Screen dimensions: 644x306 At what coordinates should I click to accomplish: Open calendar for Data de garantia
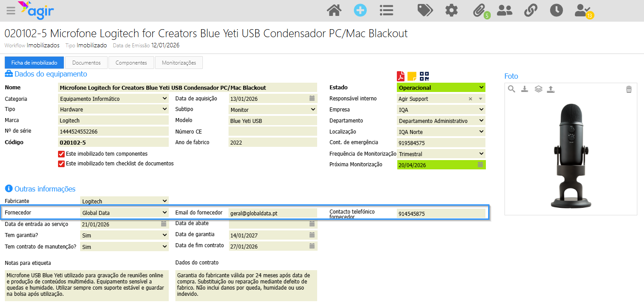[x=312, y=235]
